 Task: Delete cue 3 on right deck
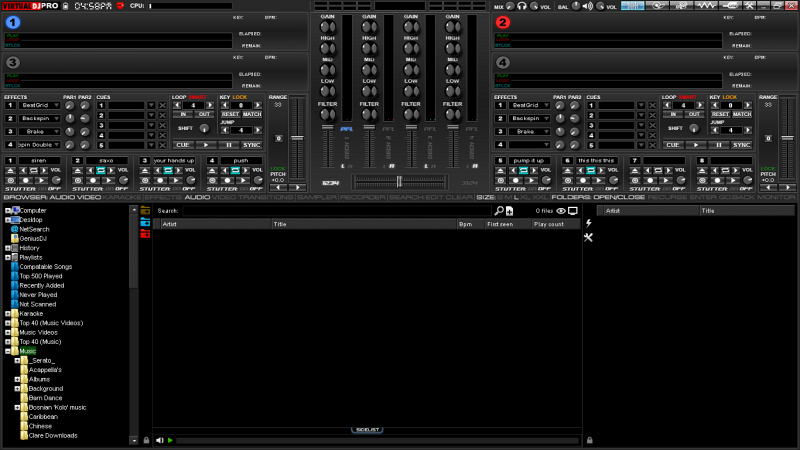tap(652, 126)
